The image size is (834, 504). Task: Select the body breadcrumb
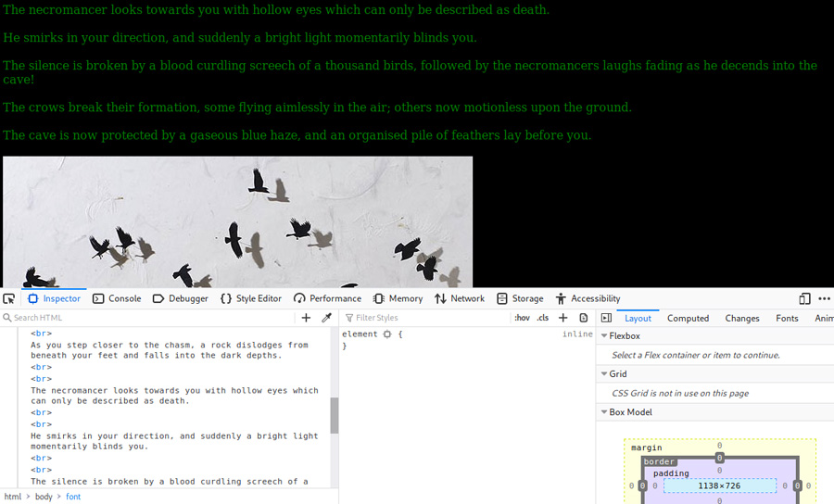tap(44, 497)
